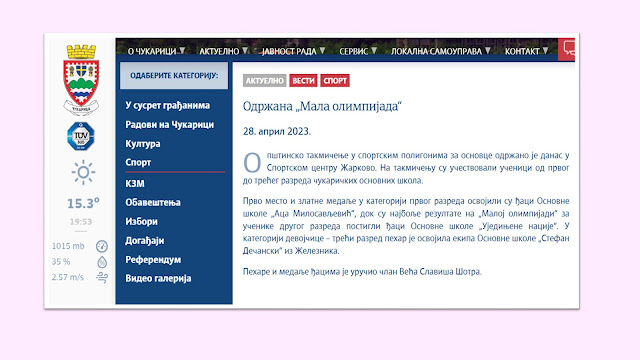Click the gray АКТУЕЛНО tag
The image size is (640, 360).
click(264, 81)
